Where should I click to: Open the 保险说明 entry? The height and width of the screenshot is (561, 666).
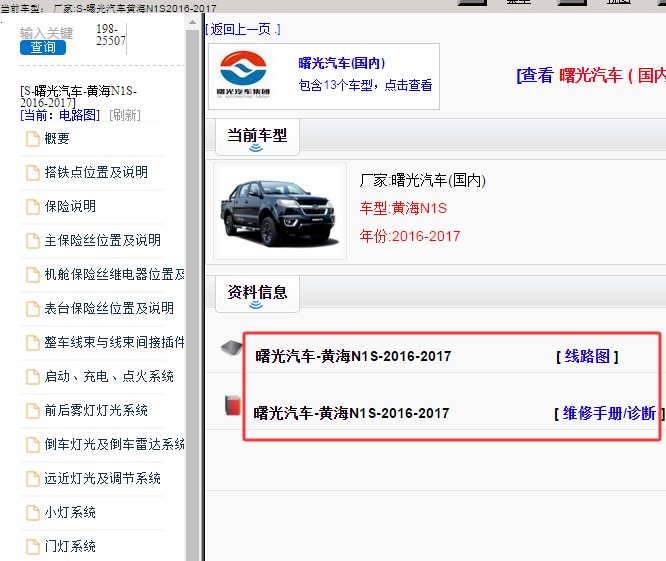[70, 206]
